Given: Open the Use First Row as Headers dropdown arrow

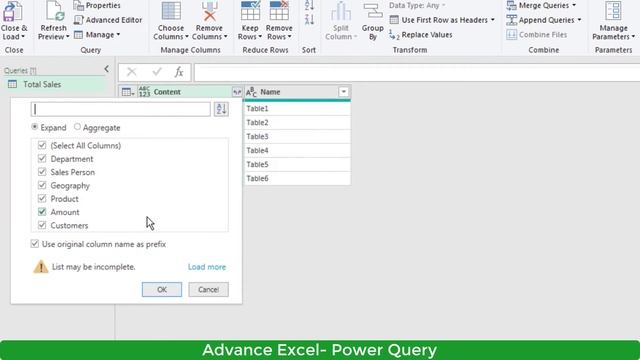Looking at the screenshot, I should click(x=493, y=20).
